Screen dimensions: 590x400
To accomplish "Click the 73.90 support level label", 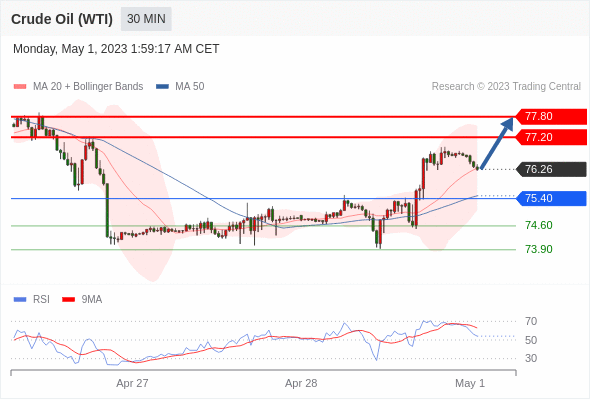I will point(539,249).
